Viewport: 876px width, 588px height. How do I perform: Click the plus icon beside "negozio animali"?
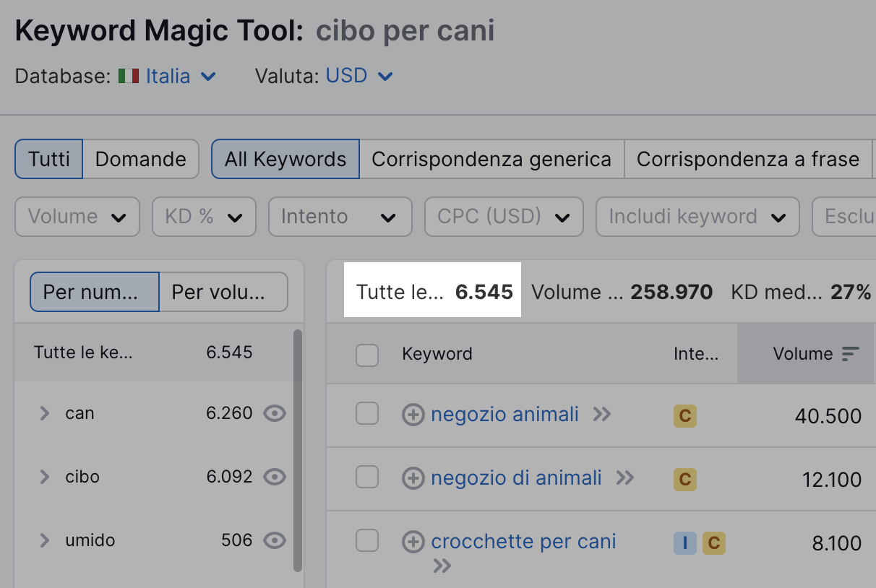pyautogui.click(x=413, y=414)
